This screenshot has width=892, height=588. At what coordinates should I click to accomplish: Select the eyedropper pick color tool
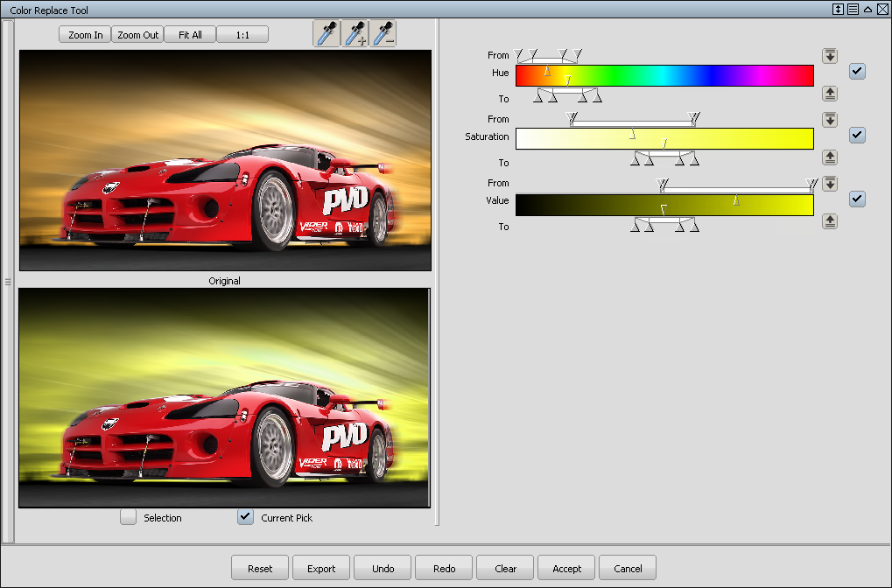[x=327, y=33]
